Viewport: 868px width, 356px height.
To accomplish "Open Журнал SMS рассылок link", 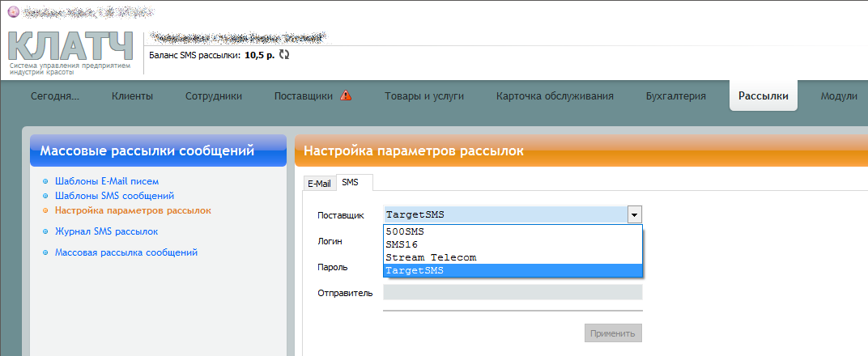I will point(106,231).
